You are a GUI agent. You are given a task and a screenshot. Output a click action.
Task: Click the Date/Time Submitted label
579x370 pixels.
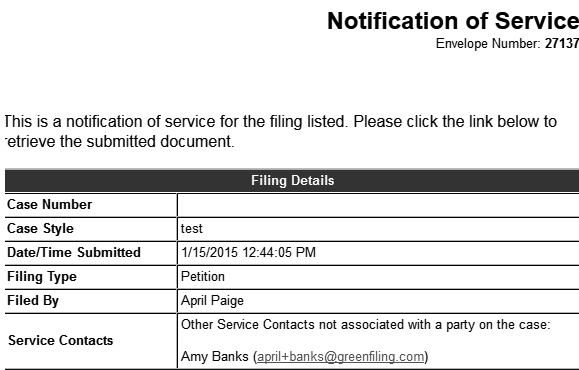pyautogui.click(x=74, y=253)
